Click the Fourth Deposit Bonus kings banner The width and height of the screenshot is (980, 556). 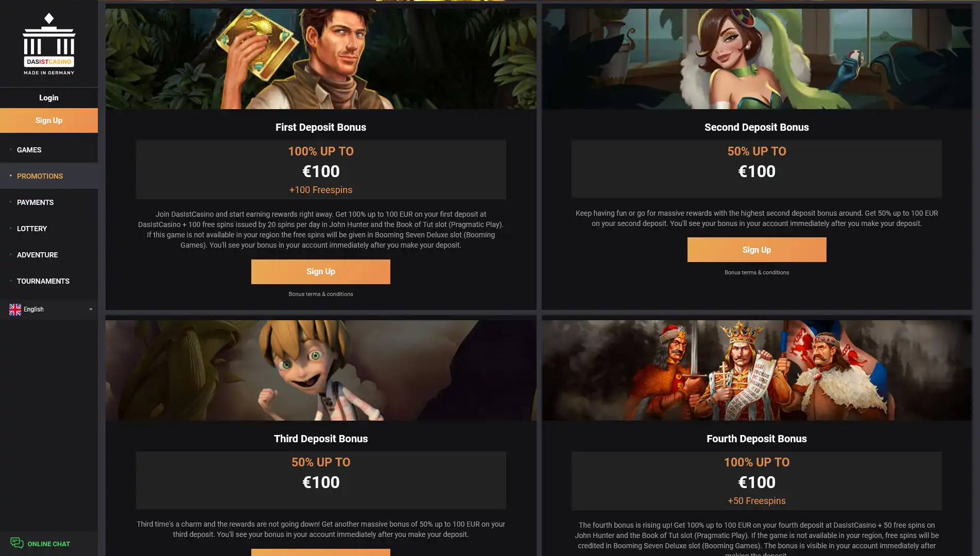757,370
